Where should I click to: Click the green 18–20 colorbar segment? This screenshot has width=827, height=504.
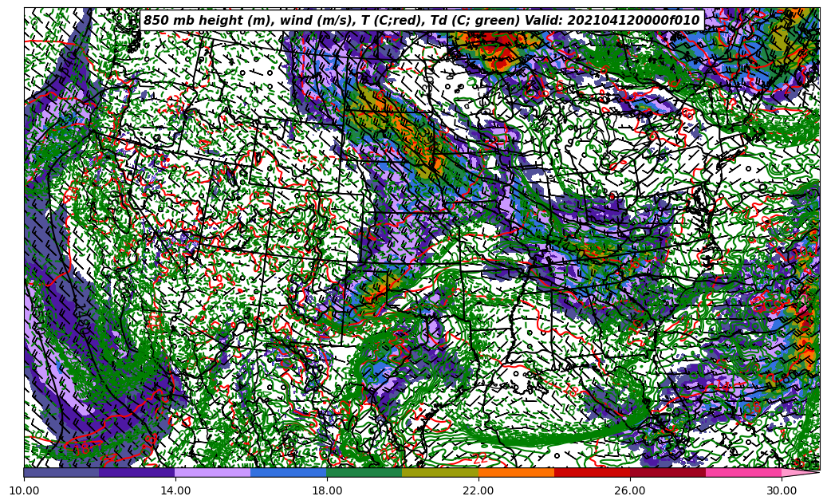[x=364, y=472]
